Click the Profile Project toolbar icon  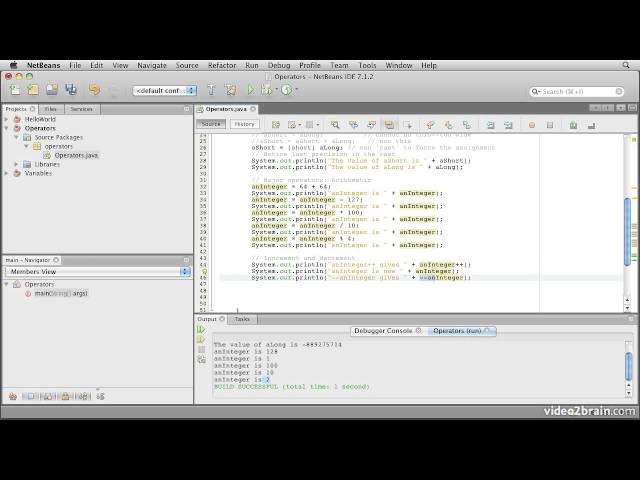287,89
